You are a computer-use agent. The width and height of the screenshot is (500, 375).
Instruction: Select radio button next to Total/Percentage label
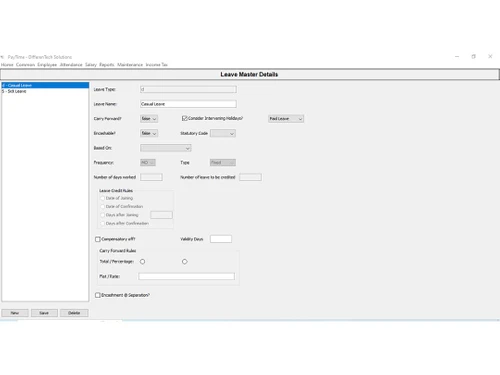(142, 262)
